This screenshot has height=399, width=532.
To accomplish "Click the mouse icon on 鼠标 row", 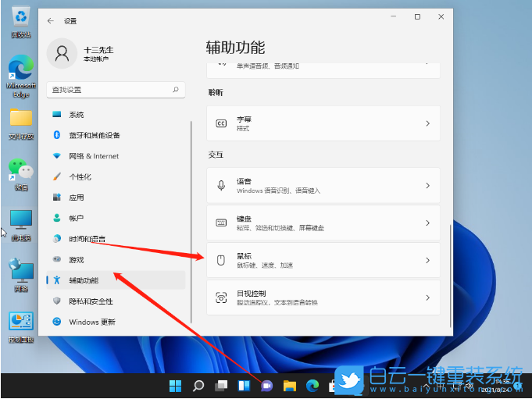I will pos(221,260).
